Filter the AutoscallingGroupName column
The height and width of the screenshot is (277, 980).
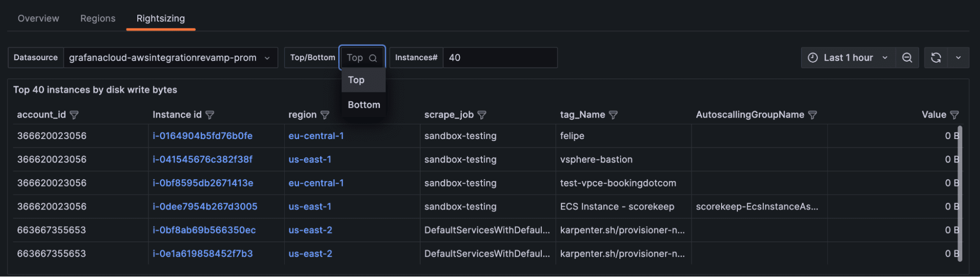pos(812,115)
